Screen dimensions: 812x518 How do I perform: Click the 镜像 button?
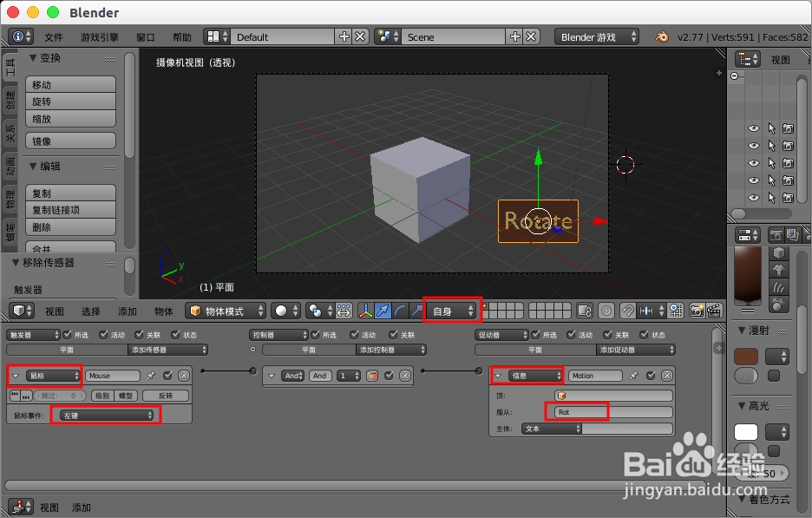tap(70, 141)
